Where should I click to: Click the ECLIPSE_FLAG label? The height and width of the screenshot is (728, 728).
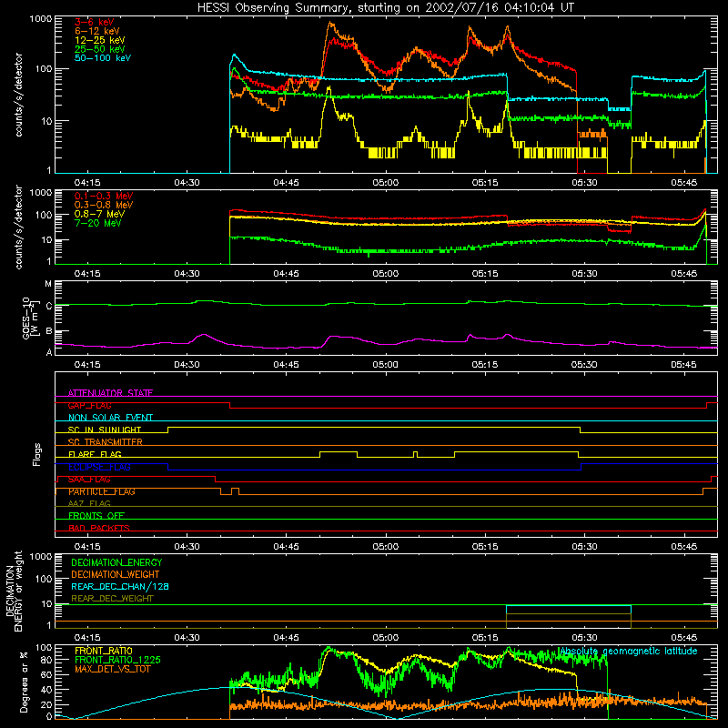99,467
